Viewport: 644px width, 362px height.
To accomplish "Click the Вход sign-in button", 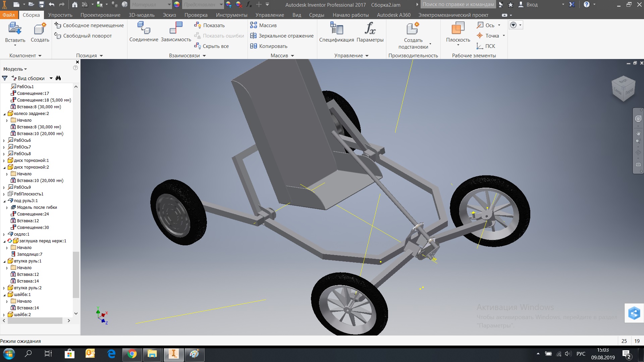I will (x=528, y=5).
